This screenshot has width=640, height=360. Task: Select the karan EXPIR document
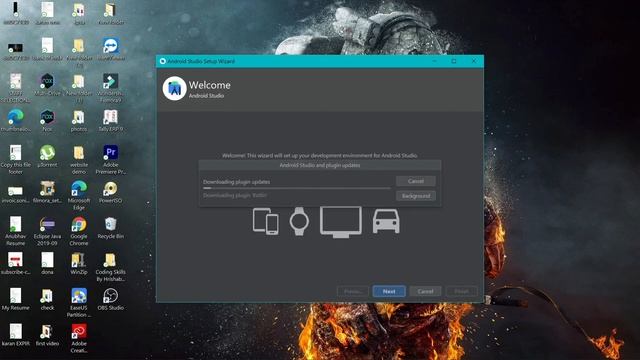tap(16, 335)
